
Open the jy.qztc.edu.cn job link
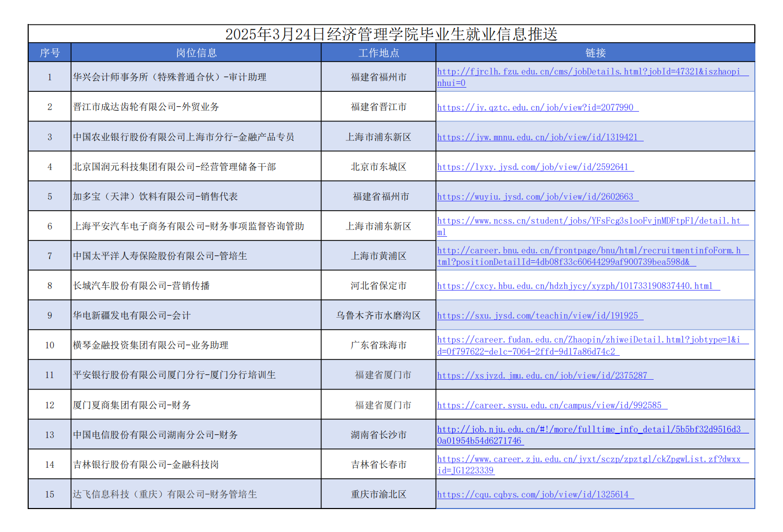[535, 107]
